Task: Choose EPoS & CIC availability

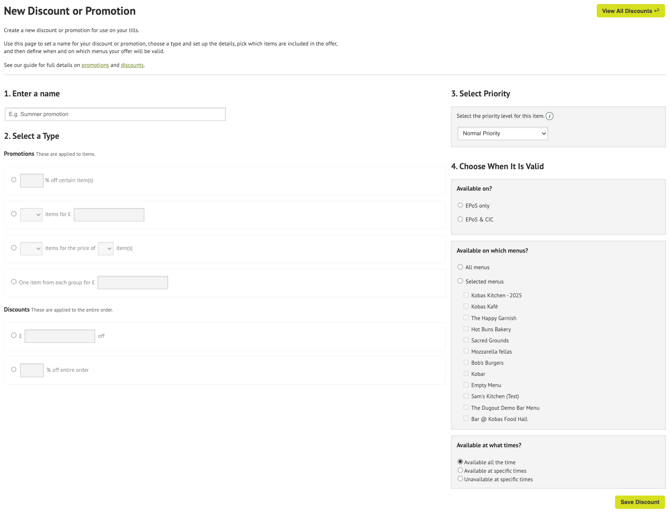Action: [x=460, y=219]
